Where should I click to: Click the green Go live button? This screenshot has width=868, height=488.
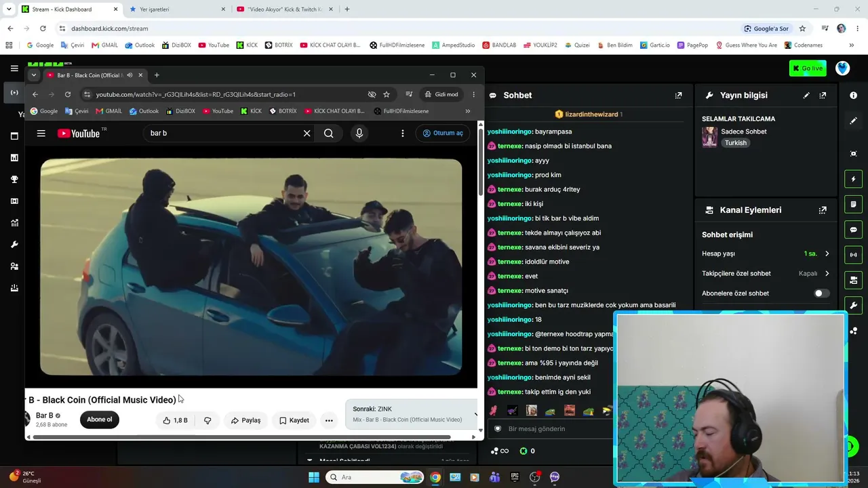808,68
